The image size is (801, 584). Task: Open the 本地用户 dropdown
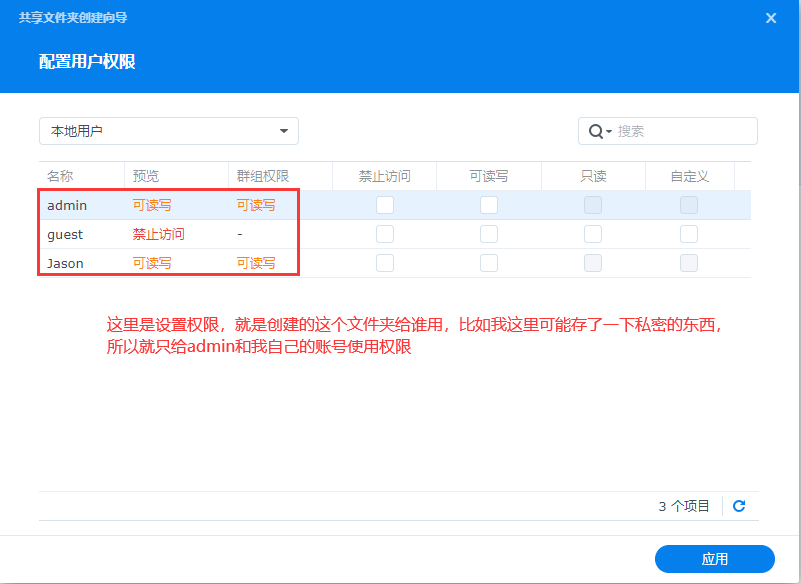pos(168,131)
